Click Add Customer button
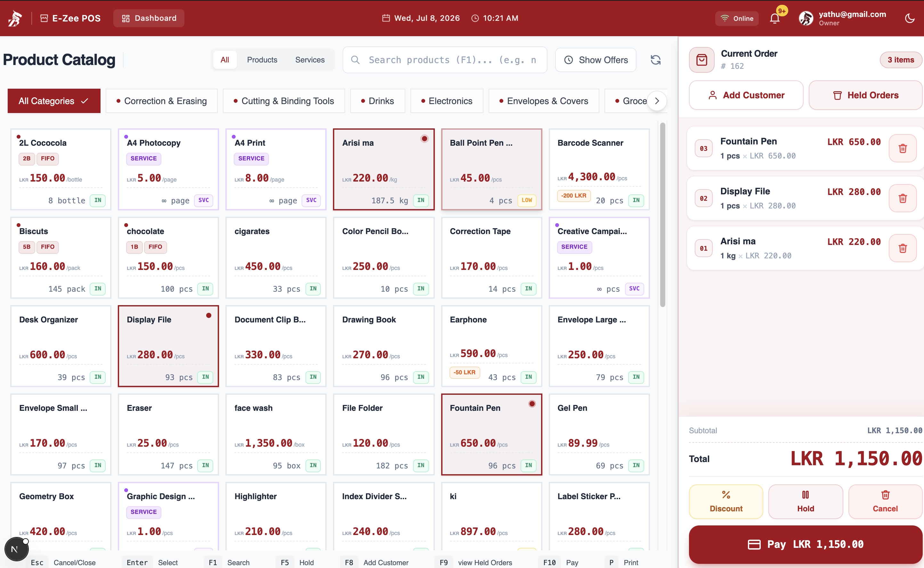This screenshot has width=924, height=568. pyautogui.click(x=746, y=95)
